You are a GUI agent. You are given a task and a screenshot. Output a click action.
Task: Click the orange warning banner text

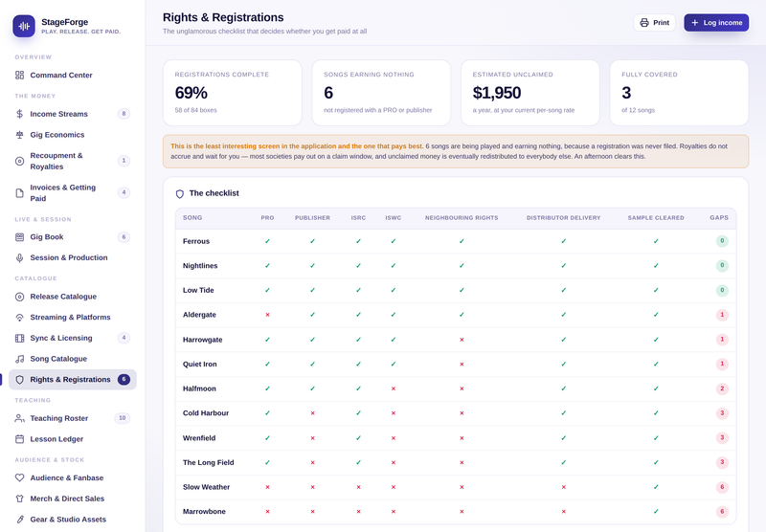[456, 151]
